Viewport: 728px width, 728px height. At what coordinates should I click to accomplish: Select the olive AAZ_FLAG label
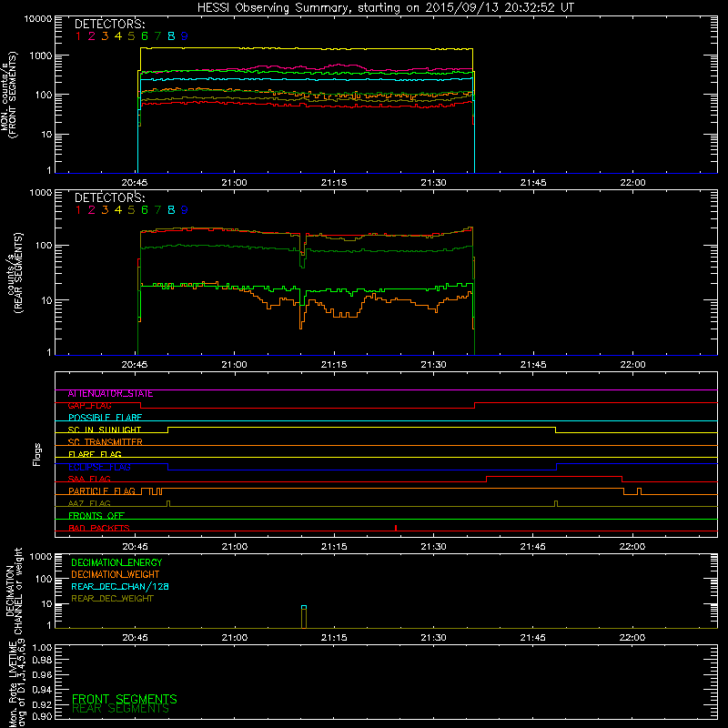coord(89,504)
